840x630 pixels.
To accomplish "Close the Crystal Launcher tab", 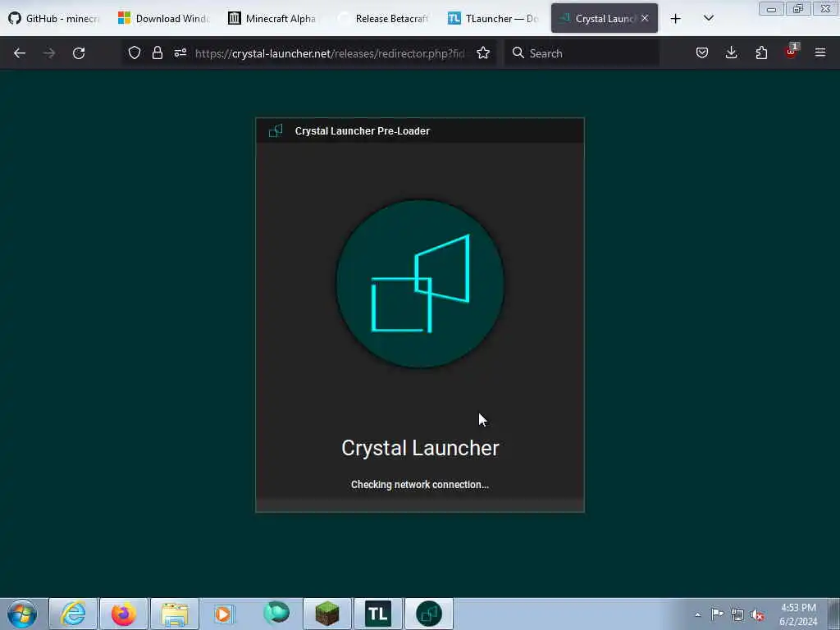I will point(645,18).
